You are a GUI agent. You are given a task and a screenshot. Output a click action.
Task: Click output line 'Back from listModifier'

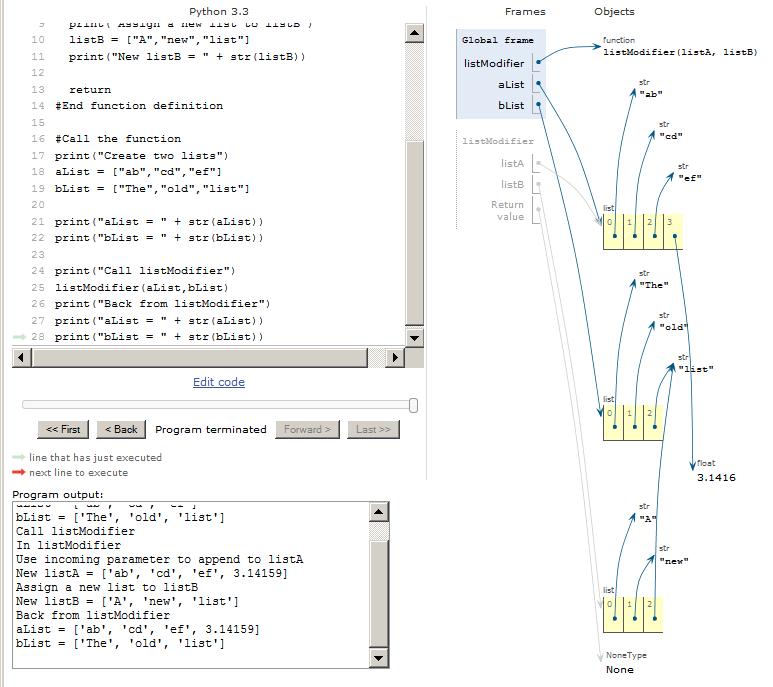point(93,616)
